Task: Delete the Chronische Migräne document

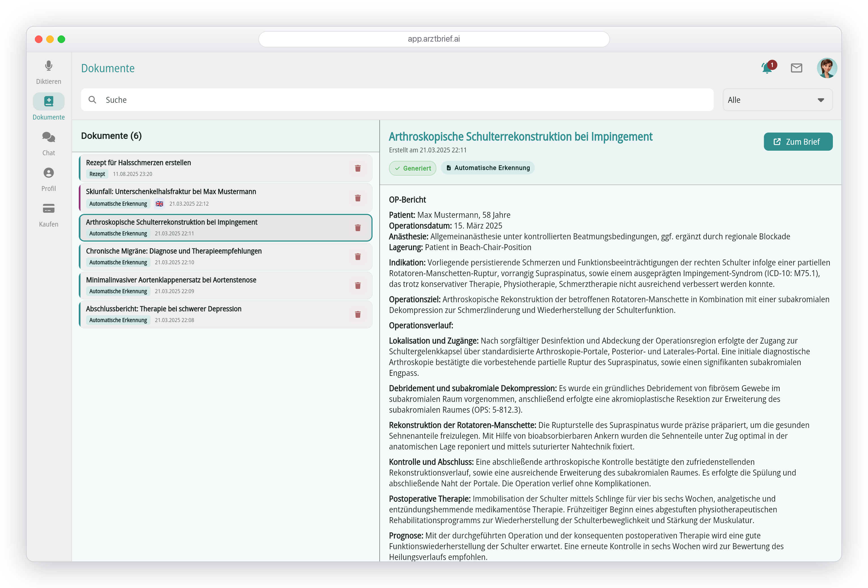Action: point(358,257)
